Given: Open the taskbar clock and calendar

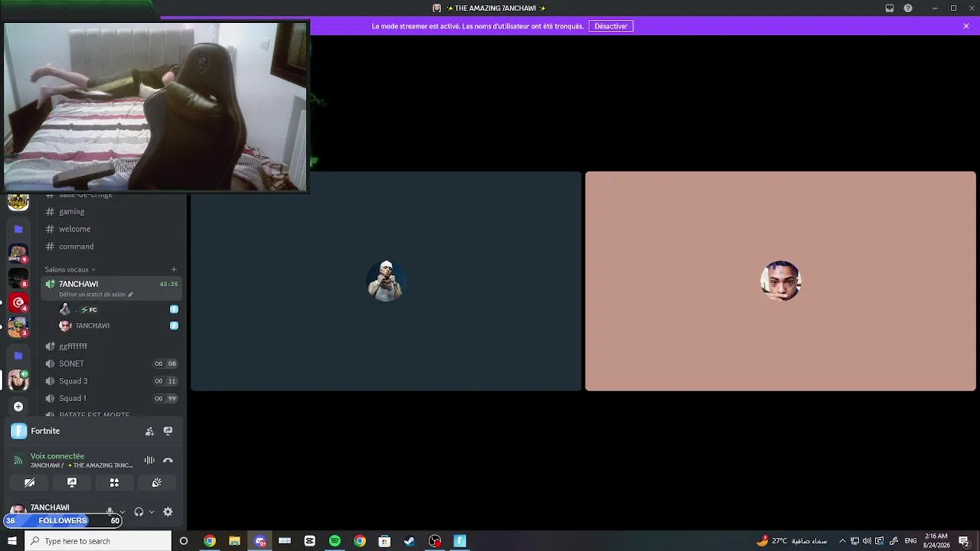Looking at the screenshot, I should 936,541.
